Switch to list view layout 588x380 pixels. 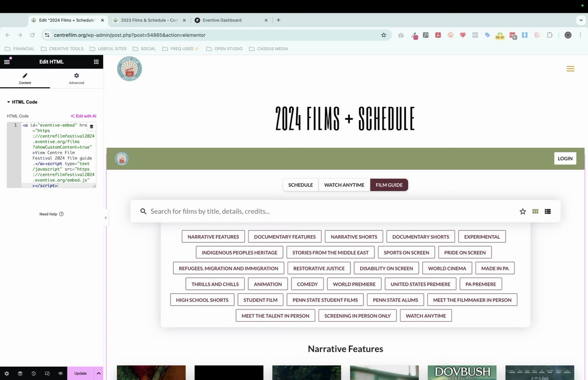tap(548, 212)
